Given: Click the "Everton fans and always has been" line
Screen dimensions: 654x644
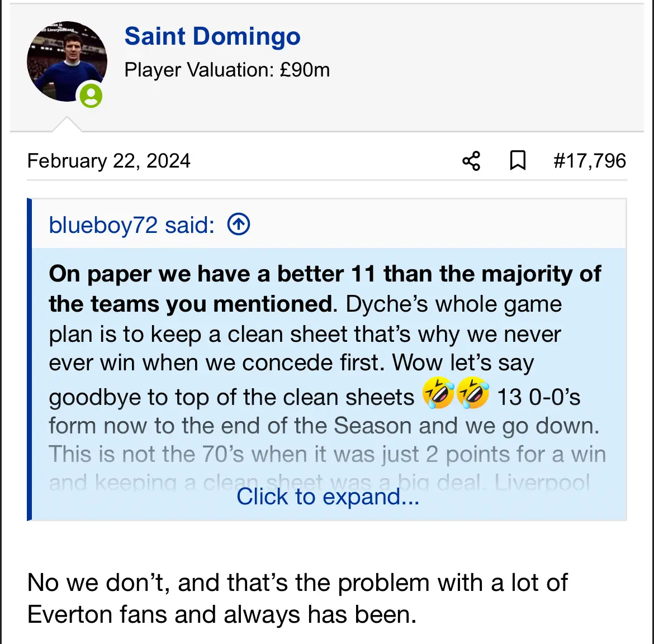Looking at the screenshot, I should pos(222,614).
